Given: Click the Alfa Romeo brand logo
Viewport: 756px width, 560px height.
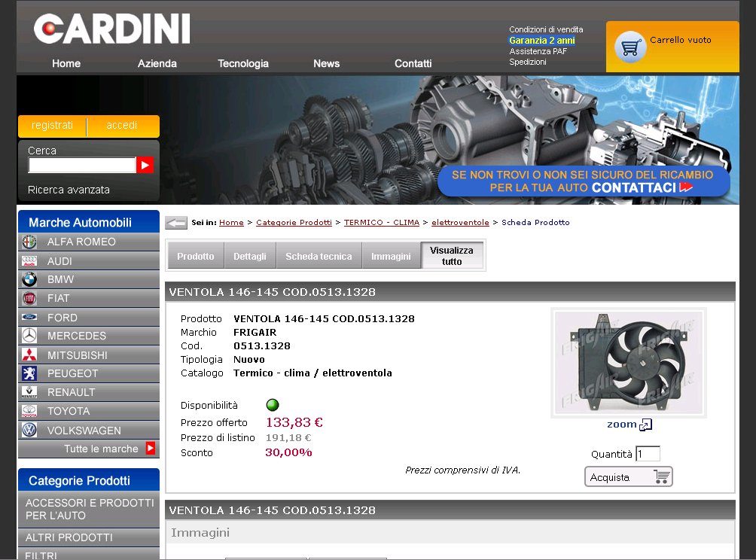Looking at the screenshot, I should coord(29,242).
